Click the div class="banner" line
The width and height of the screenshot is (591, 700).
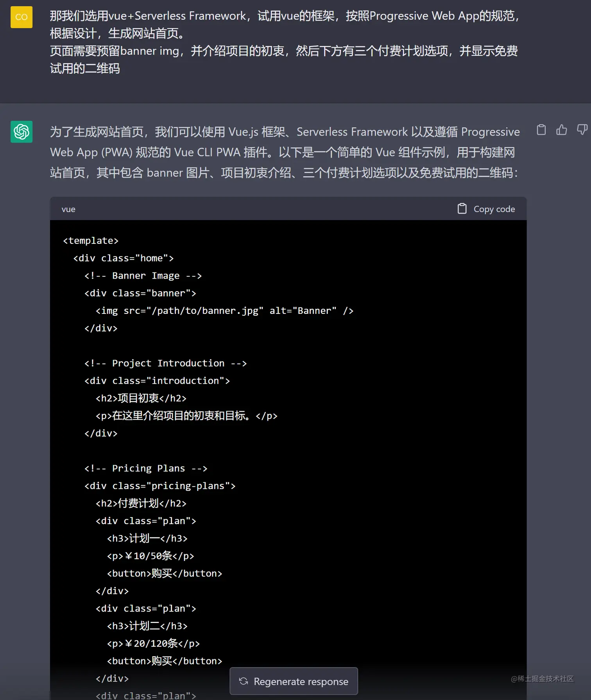pyautogui.click(x=140, y=293)
